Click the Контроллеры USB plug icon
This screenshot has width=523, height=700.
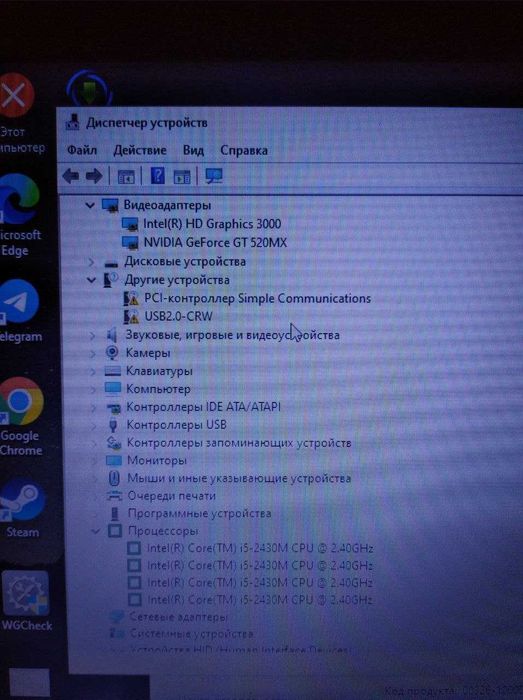113,425
